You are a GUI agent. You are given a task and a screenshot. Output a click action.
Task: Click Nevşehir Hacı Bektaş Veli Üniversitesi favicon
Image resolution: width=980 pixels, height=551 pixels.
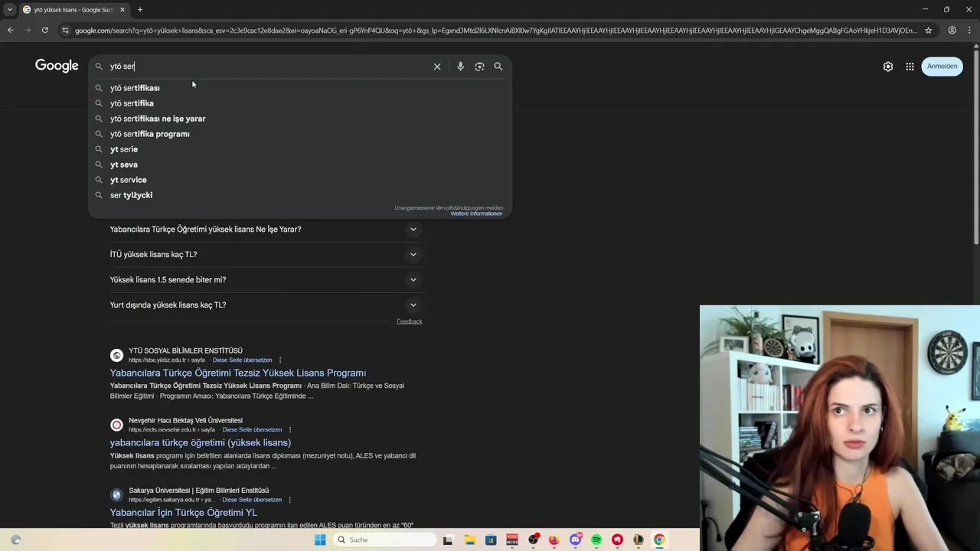click(x=116, y=425)
